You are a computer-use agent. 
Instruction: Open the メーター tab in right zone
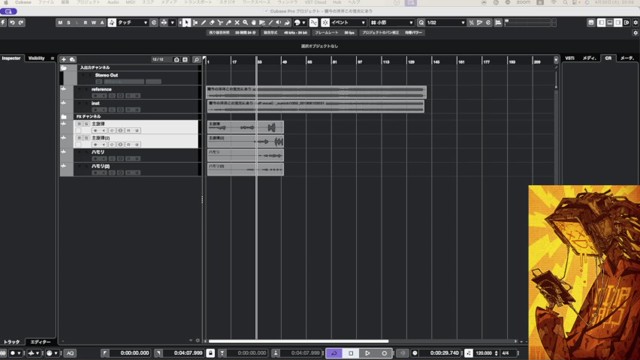pyautogui.click(x=627, y=58)
